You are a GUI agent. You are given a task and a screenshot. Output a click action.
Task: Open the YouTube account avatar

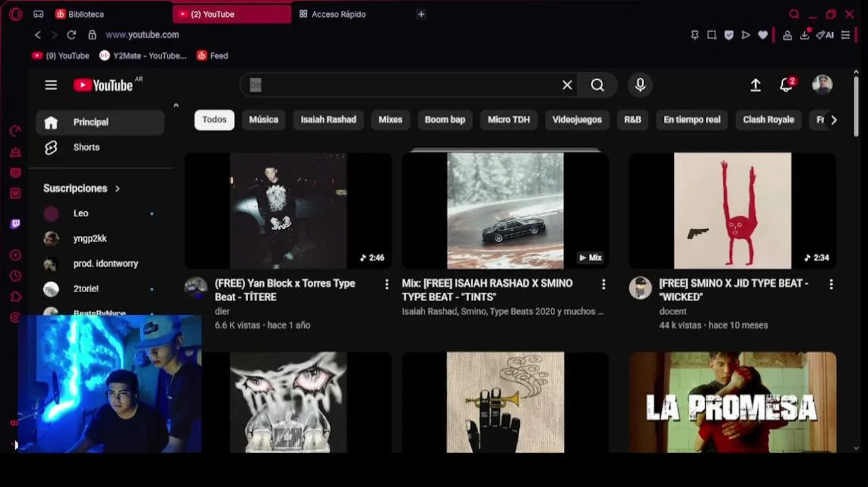[822, 85]
